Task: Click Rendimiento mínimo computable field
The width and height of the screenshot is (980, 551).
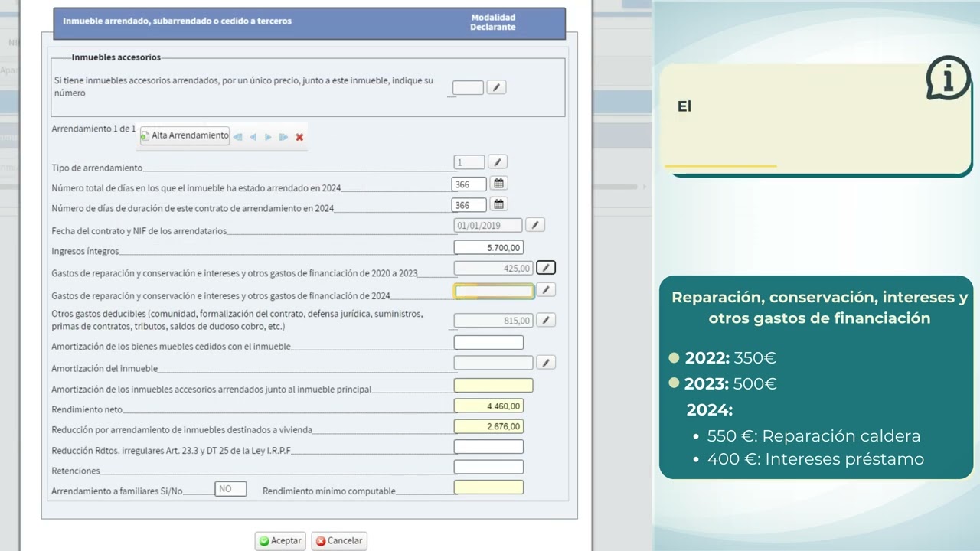Action: click(488, 487)
